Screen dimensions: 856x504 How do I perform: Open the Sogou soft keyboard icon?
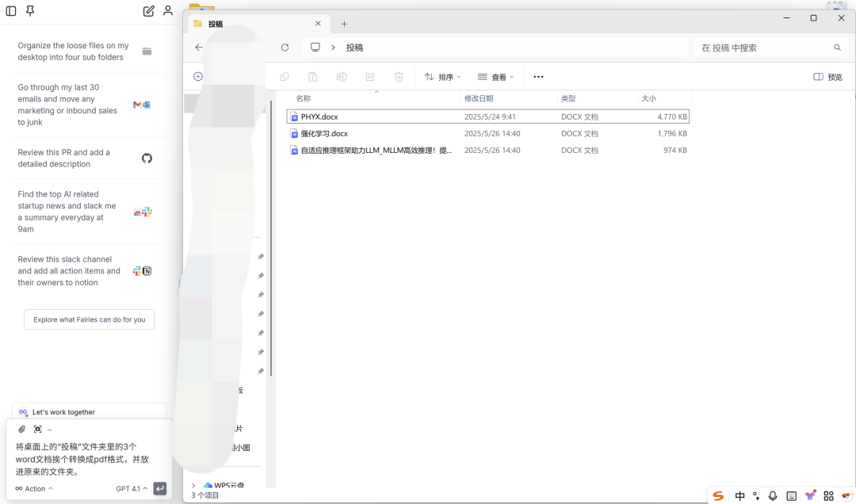[792, 496]
